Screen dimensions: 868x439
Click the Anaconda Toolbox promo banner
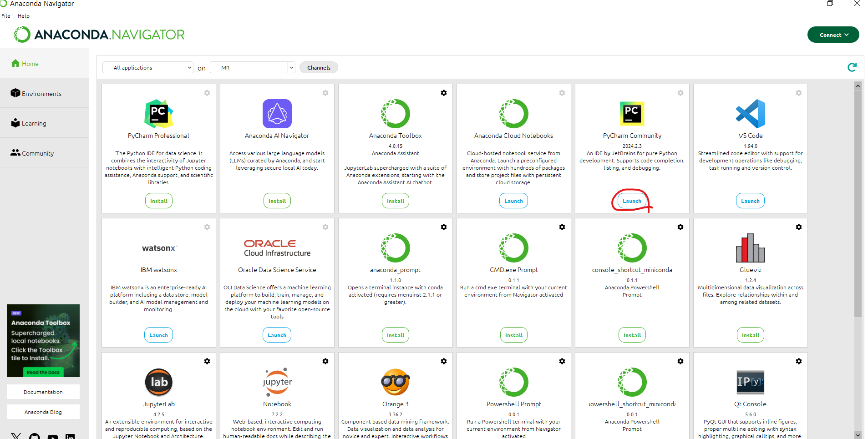click(x=43, y=341)
